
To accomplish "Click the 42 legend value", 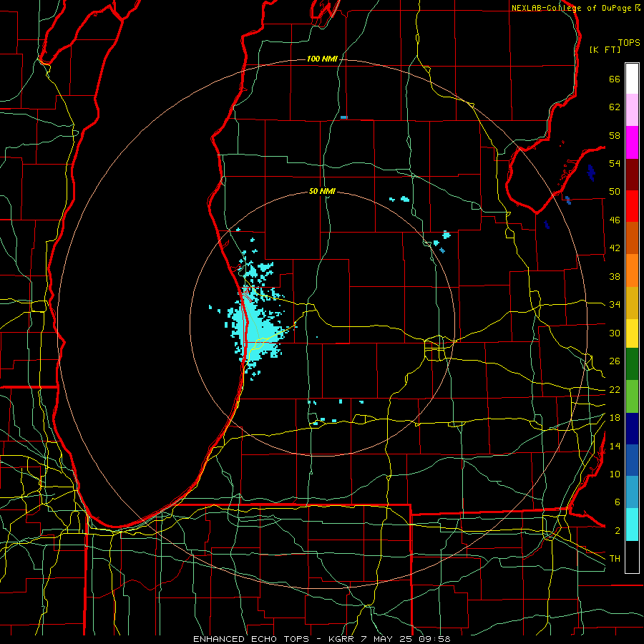I will click(615, 248).
